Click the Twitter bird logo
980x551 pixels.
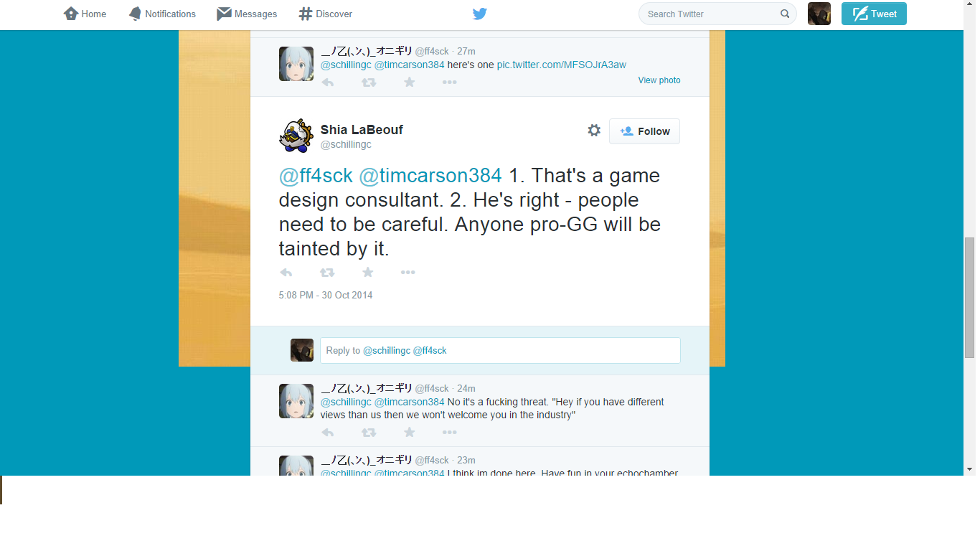point(479,14)
